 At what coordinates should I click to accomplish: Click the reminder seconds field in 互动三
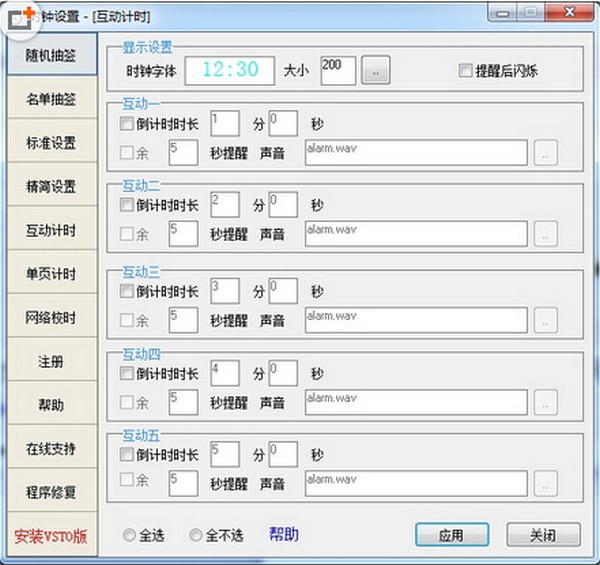[183, 320]
